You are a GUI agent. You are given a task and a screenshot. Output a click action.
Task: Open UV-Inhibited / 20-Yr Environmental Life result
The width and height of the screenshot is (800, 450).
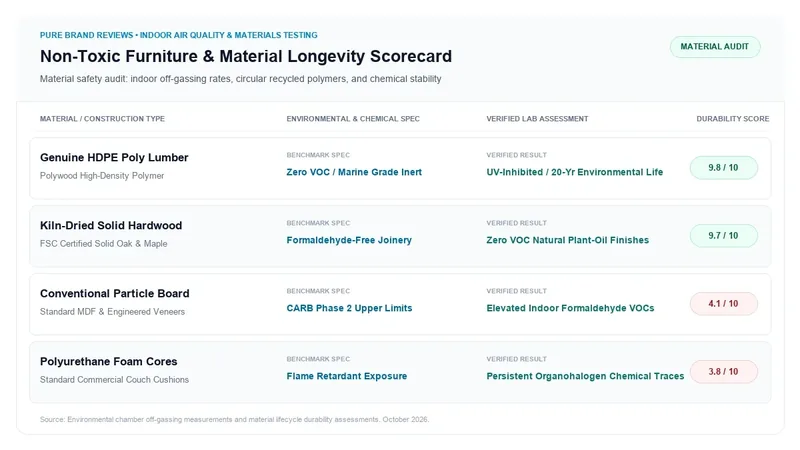pos(574,172)
